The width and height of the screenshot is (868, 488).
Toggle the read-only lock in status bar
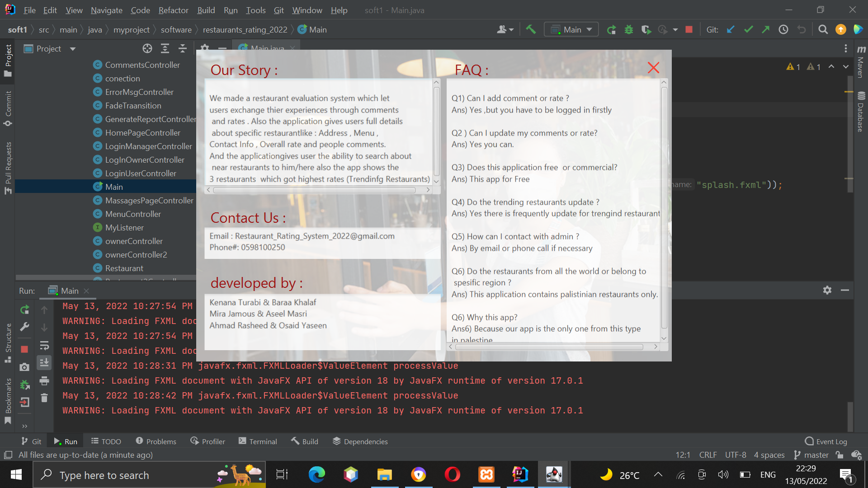tap(840, 455)
